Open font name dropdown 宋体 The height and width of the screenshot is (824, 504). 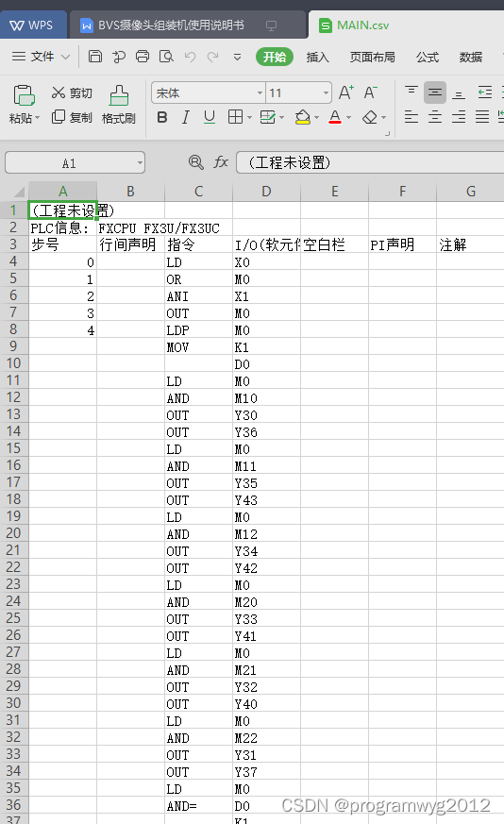click(x=260, y=93)
